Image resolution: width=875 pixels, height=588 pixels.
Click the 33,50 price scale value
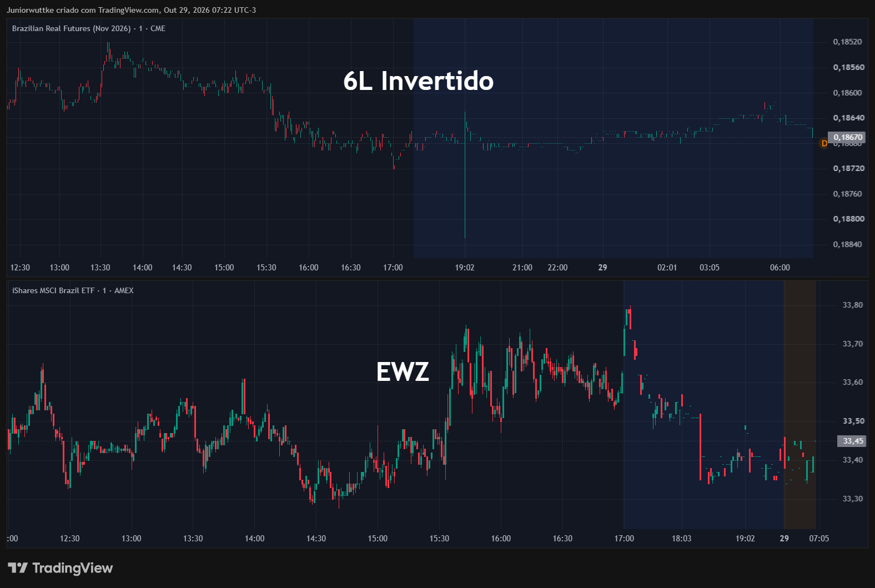853,421
